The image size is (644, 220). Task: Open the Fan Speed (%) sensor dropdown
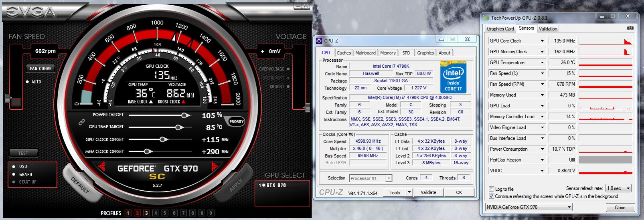coord(542,73)
